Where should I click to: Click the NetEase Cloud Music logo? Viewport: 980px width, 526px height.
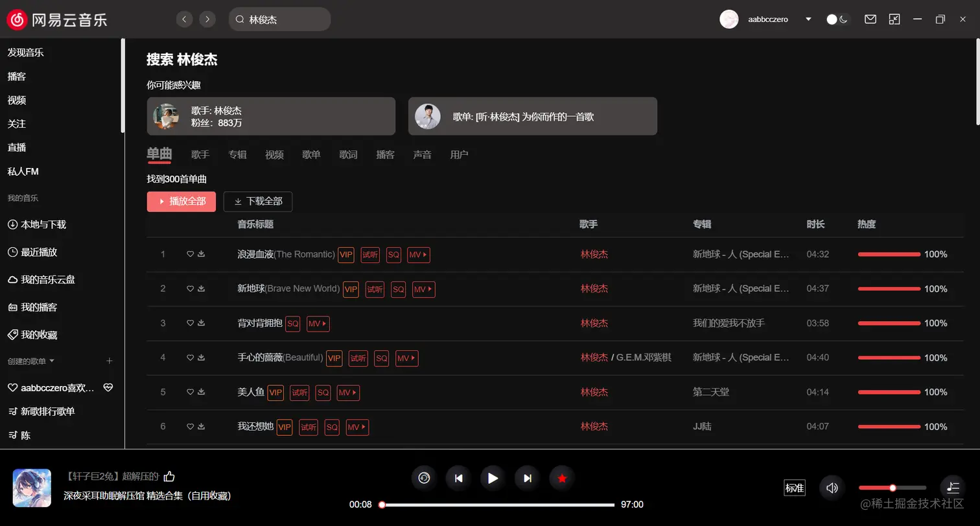click(x=57, y=19)
